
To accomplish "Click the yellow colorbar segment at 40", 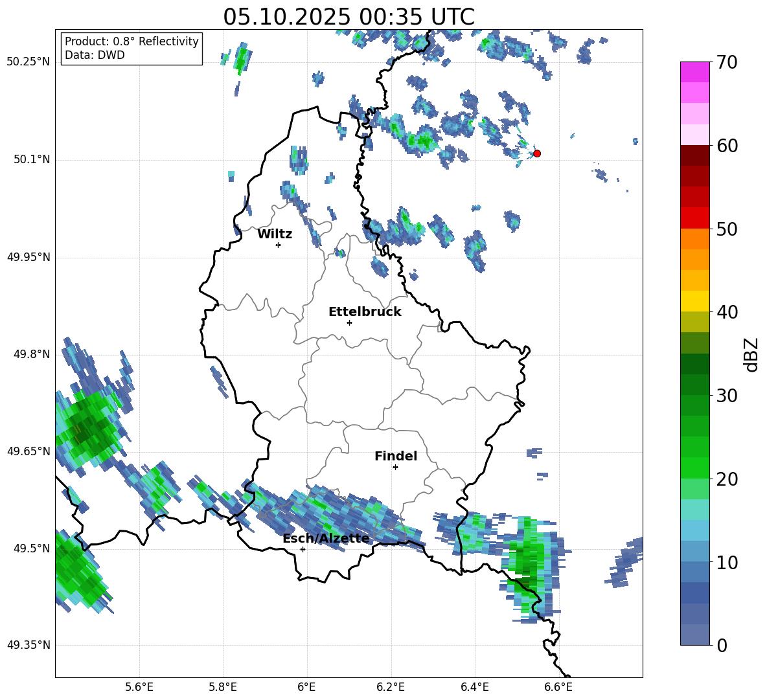I will 695,301.
